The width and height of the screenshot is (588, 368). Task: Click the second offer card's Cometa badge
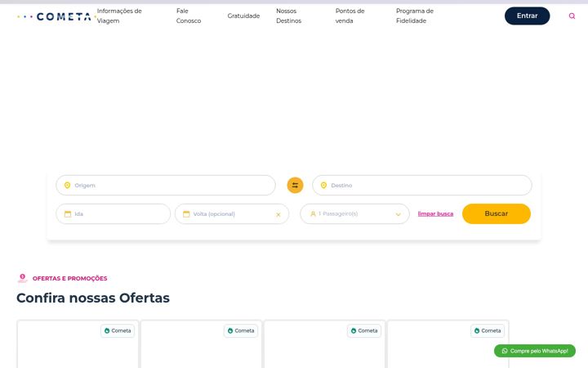(x=241, y=331)
